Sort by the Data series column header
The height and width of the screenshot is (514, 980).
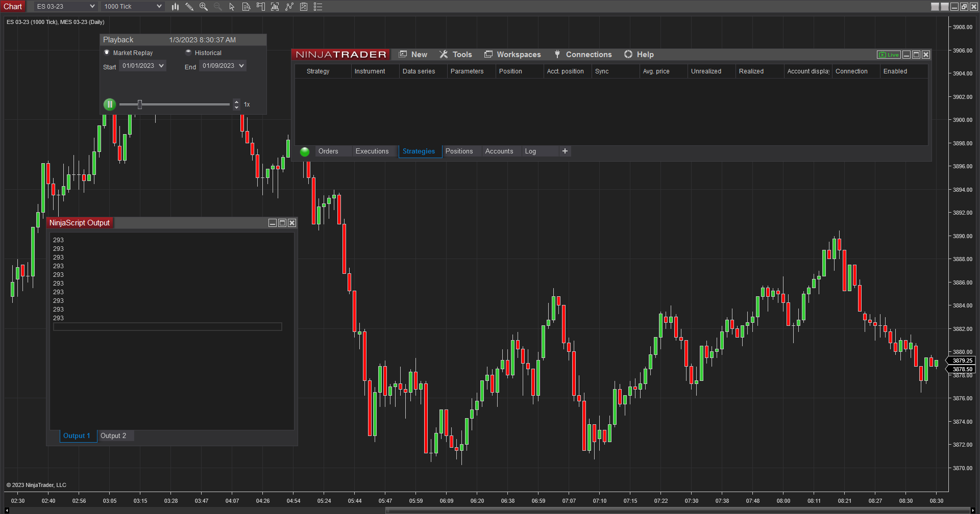pos(423,71)
